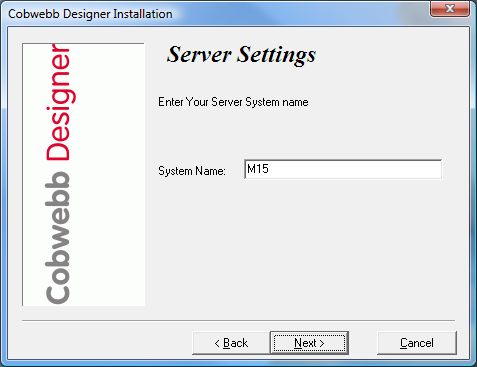Click the 'Enter Your Server System name' text

[x=233, y=102]
